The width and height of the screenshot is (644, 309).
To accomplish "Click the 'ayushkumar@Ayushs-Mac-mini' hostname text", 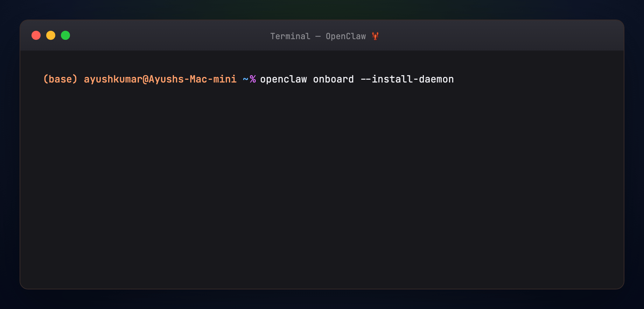I will 160,79.
